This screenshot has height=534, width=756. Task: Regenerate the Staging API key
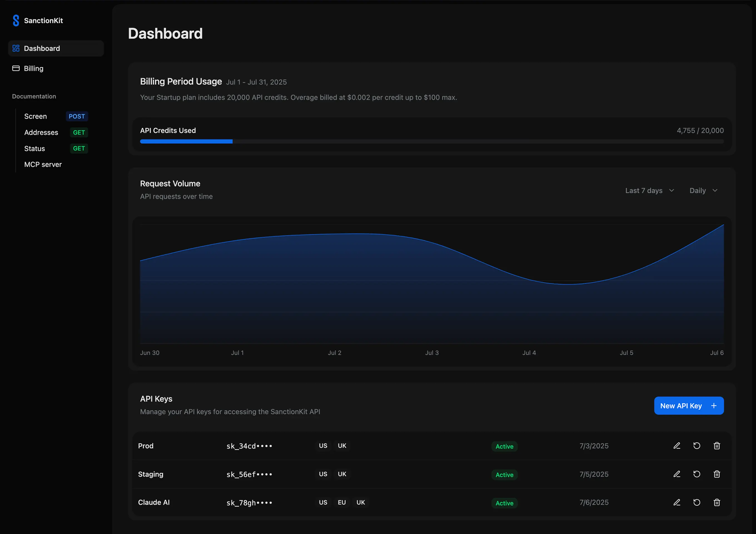[697, 474]
